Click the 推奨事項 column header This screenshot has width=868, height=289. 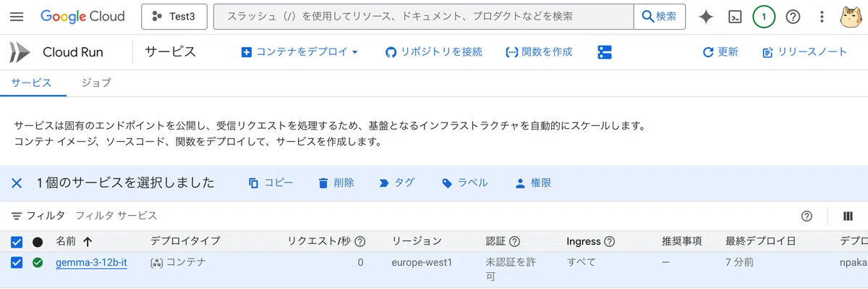[x=681, y=242]
